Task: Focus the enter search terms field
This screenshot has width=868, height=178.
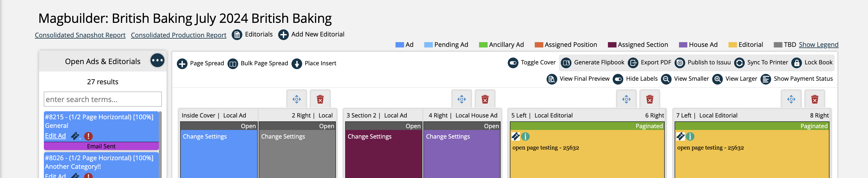Action: click(x=103, y=99)
